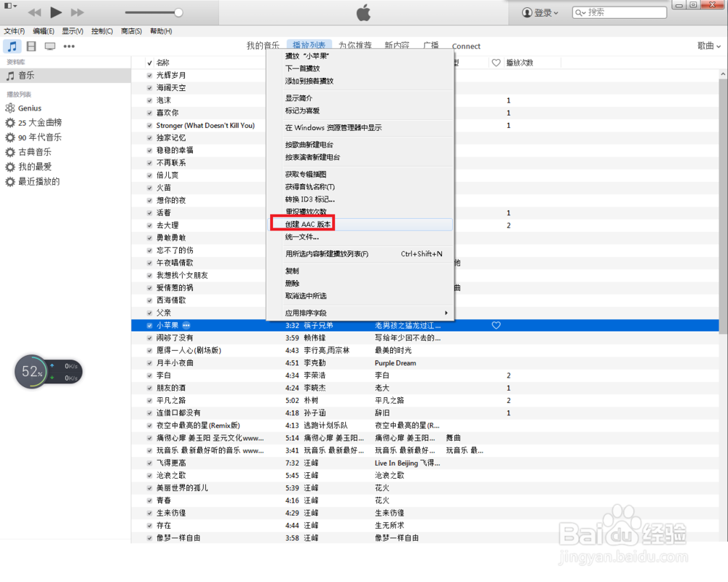The height and width of the screenshot is (582, 728).
Task: Choose 转换 ID3 标记 from context menu
Action: 361,199
